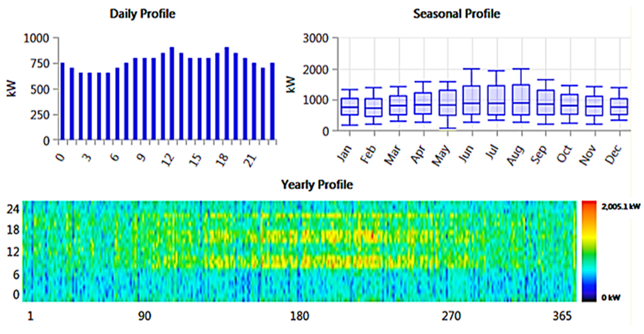
Task: Select the hour 3 bar in Daily Profile
Action: (90, 106)
